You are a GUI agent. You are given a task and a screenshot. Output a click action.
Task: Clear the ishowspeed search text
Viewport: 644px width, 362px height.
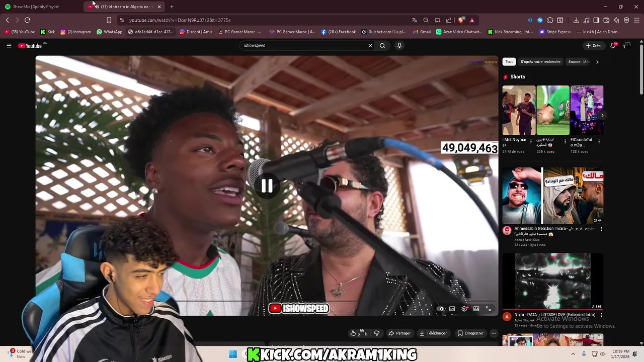pyautogui.click(x=370, y=46)
